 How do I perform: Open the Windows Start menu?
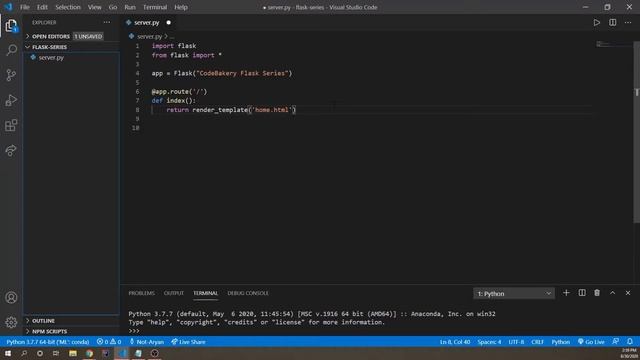pos(8,353)
